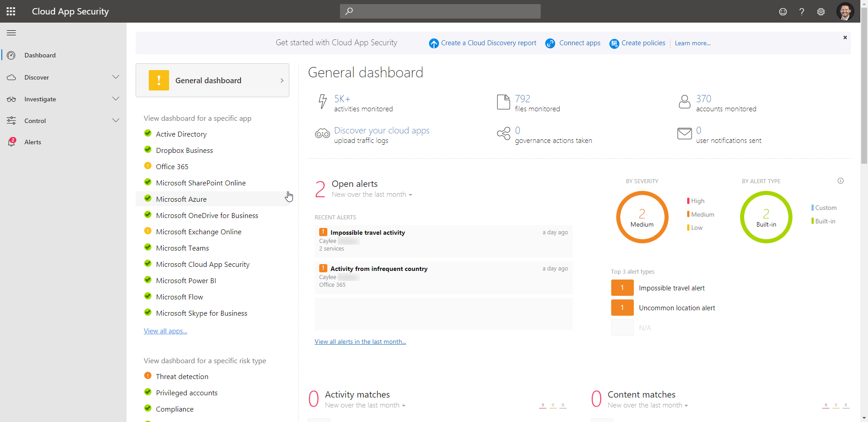Click the Alerts bell icon
Screen dimensions: 868x422
pyautogui.click(x=11, y=142)
